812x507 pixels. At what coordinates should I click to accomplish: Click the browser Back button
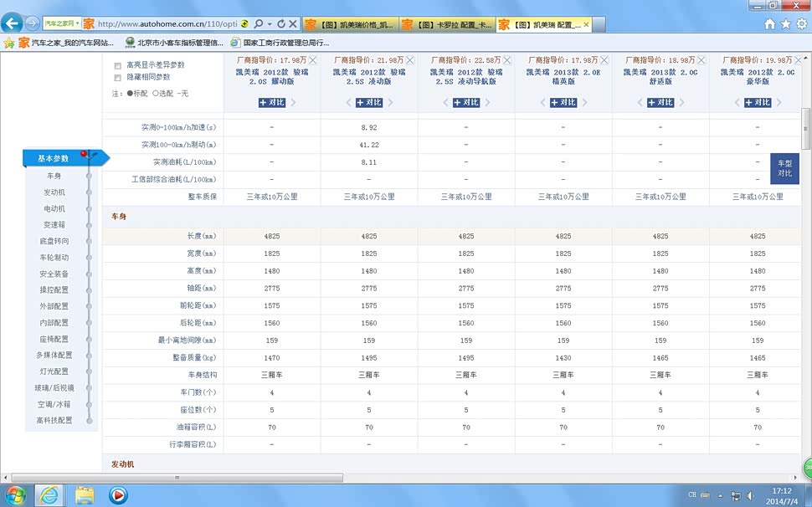(x=12, y=23)
